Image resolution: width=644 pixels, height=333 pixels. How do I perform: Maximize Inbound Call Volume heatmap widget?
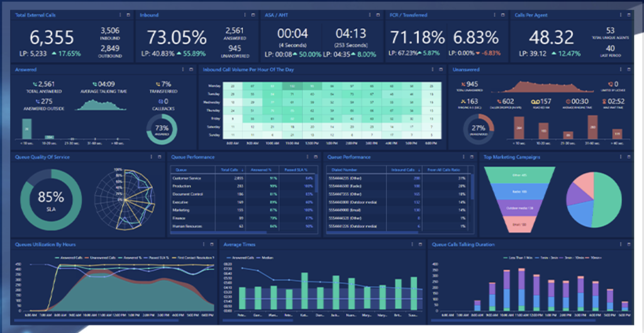(441, 69)
